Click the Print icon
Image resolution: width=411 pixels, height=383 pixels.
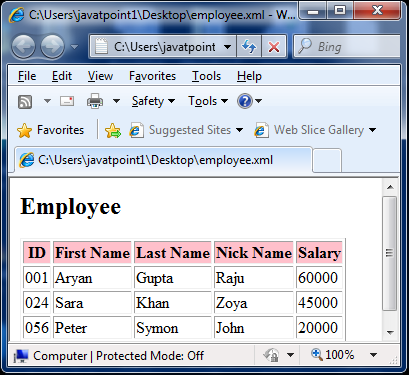(95, 101)
